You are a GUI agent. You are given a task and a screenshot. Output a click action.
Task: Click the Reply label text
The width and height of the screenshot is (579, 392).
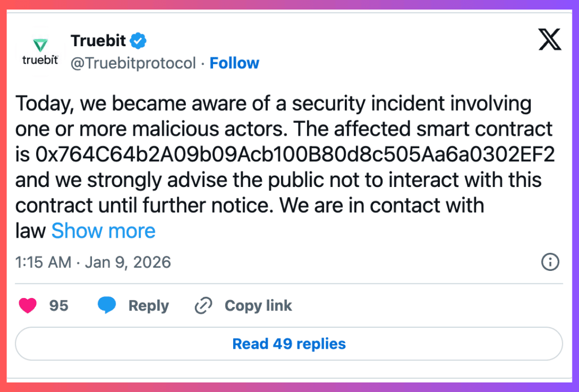[148, 306]
